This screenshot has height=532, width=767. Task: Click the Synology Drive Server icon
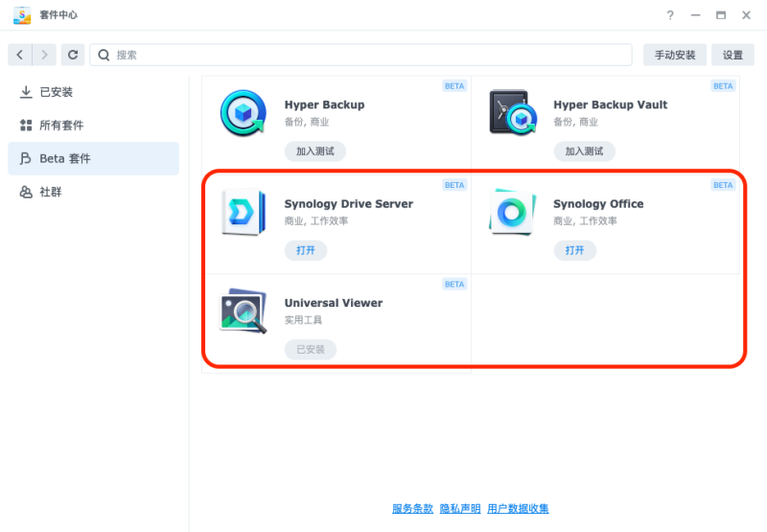pyautogui.click(x=244, y=212)
